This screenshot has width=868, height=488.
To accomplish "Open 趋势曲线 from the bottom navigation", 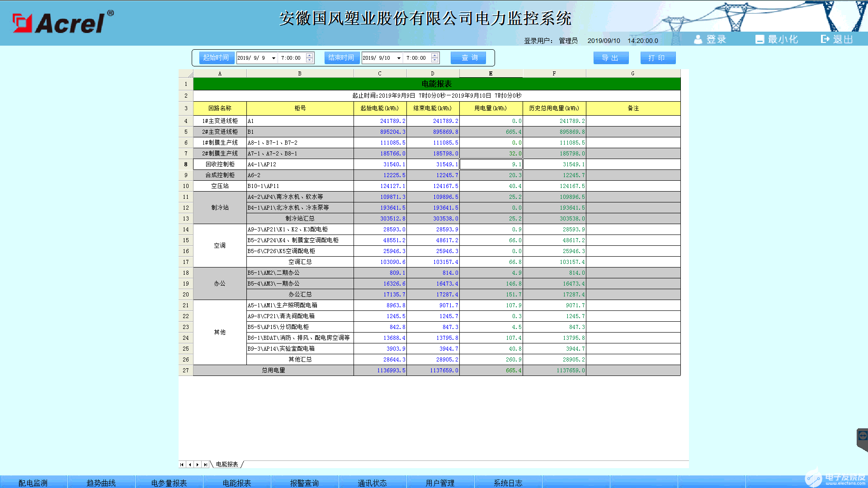I will click(101, 483).
